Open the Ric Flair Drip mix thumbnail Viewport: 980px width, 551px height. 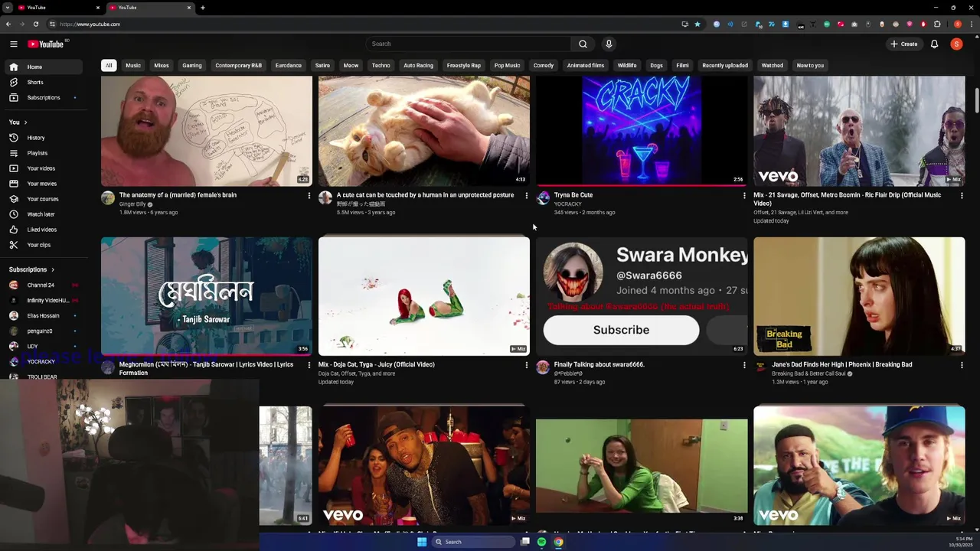click(859, 131)
